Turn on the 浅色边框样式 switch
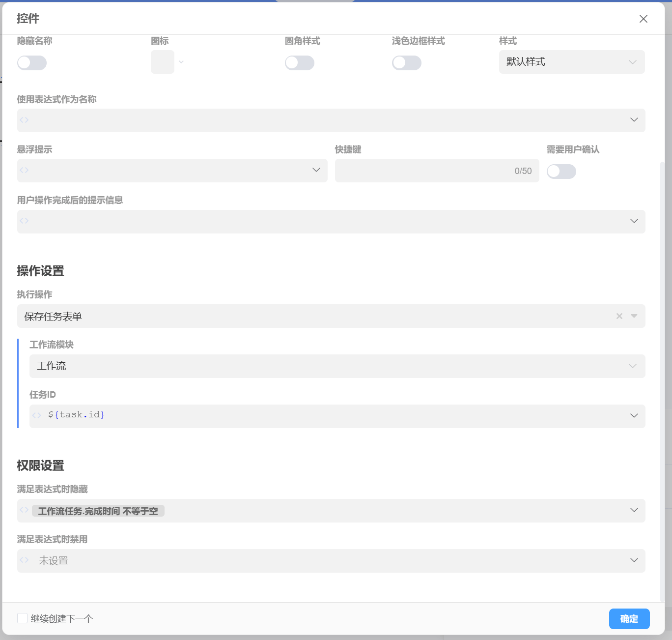 point(407,63)
